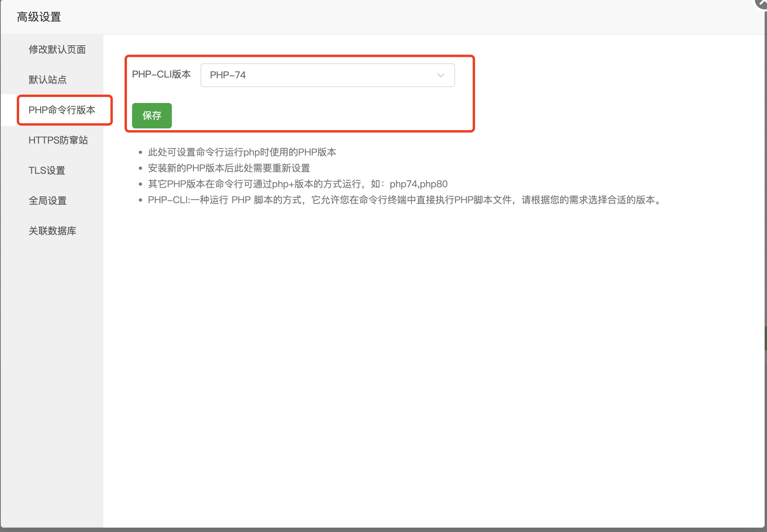The image size is (767, 532).
Task: Click the note mentioning php74,php80
Action: coord(298,184)
